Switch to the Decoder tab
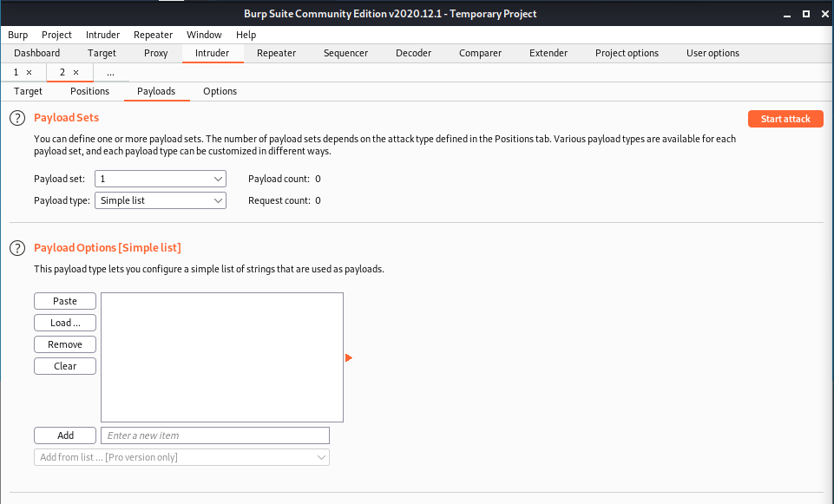 413,53
